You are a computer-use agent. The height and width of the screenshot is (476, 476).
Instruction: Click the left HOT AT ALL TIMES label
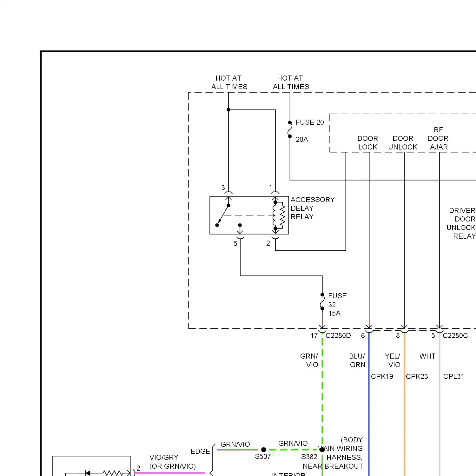(x=229, y=83)
